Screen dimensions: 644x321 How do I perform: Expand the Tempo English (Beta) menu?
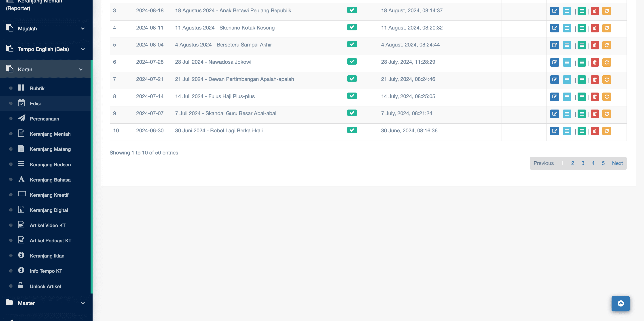click(x=46, y=49)
